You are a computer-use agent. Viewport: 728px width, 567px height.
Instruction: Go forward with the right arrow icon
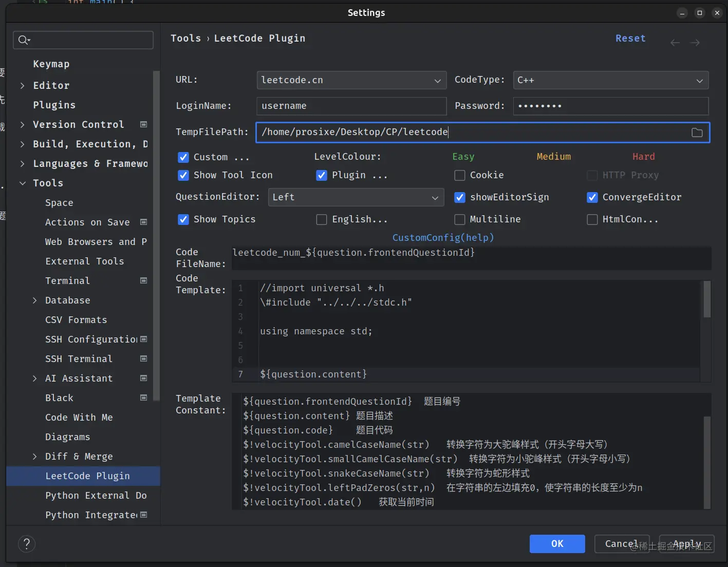point(695,43)
